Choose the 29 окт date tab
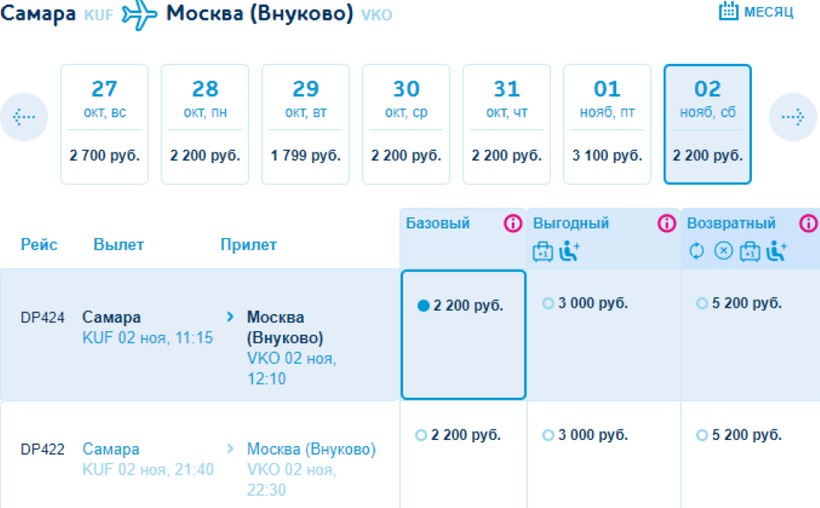820x508 pixels. (x=305, y=124)
